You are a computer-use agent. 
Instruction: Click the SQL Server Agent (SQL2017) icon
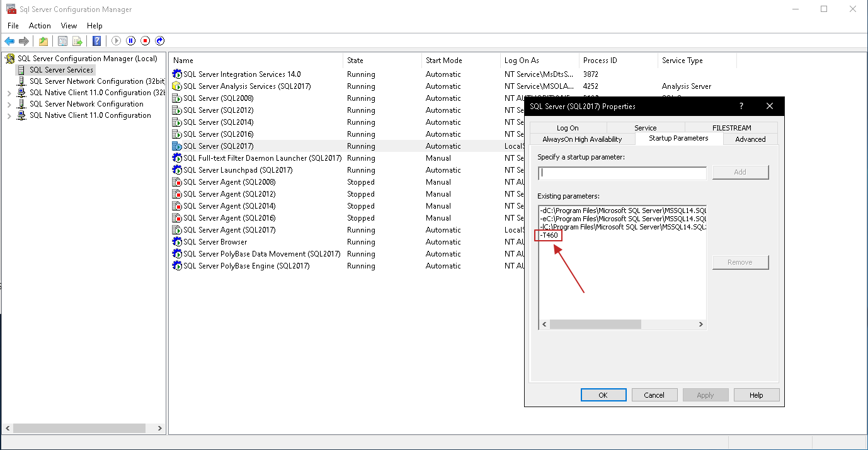tap(177, 230)
